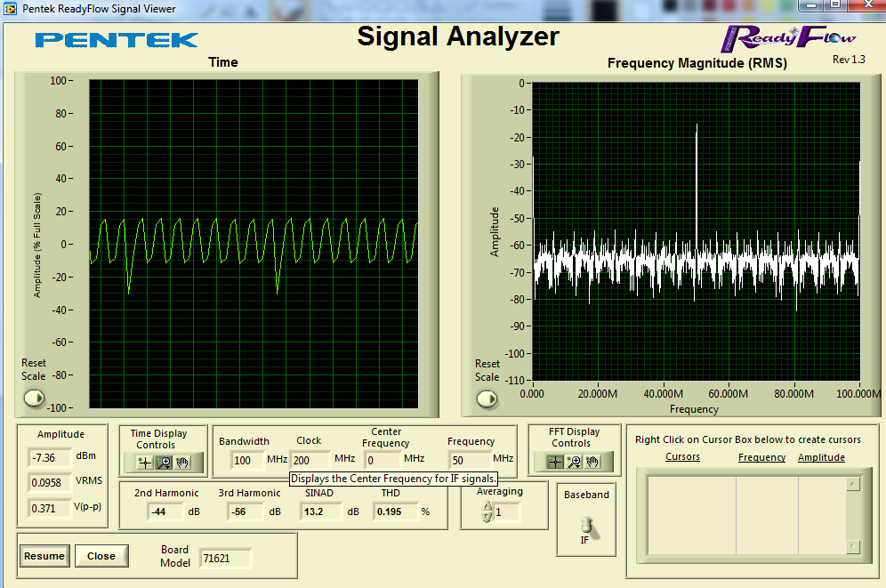Click the Amplitude column header in cursor box
Viewport: 886px width, 588px height.
click(821, 457)
